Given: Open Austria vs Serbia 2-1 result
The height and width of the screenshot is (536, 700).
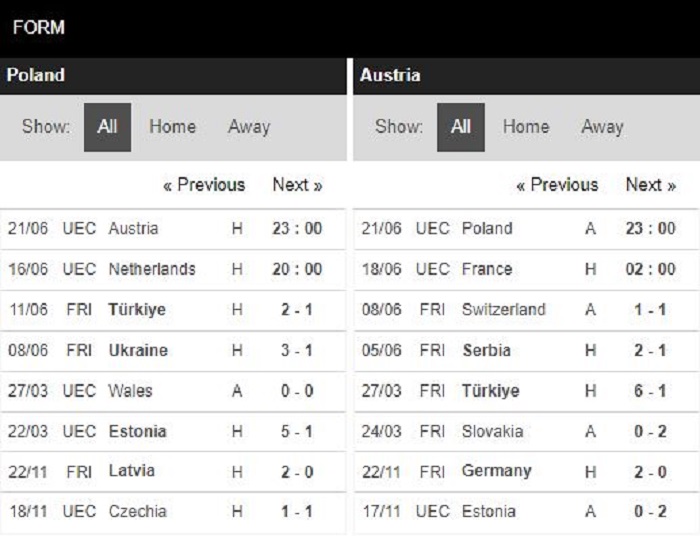Looking at the screenshot, I should [x=527, y=351].
